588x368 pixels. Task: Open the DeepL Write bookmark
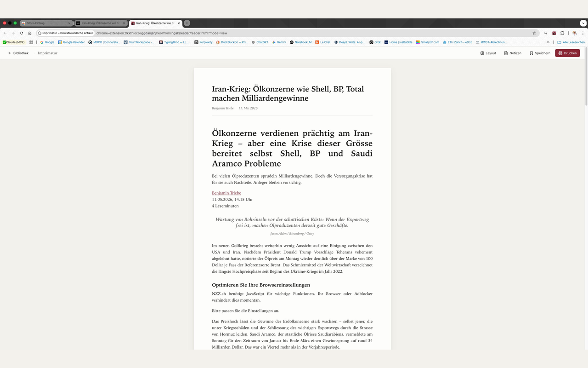point(350,42)
